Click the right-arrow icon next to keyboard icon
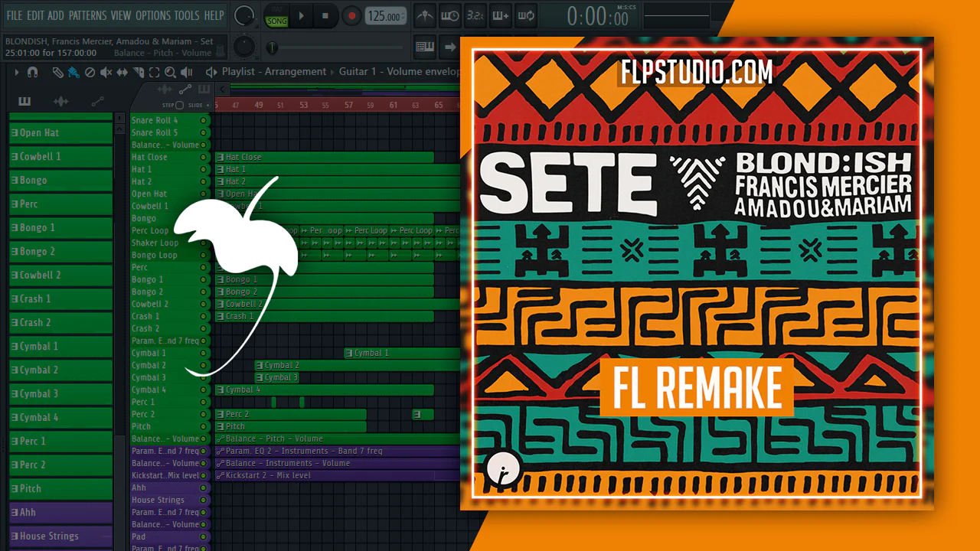Viewport: 980px width, 551px height. pos(450,47)
